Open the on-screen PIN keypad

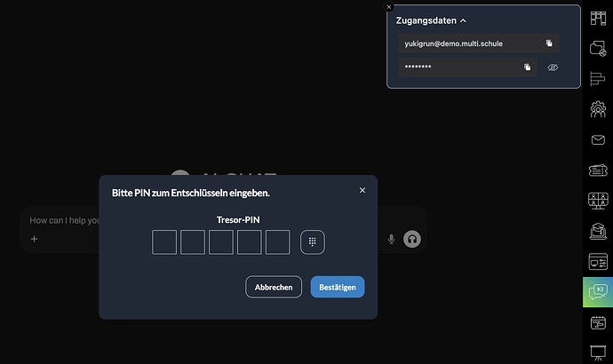click(x=313, y=241)
